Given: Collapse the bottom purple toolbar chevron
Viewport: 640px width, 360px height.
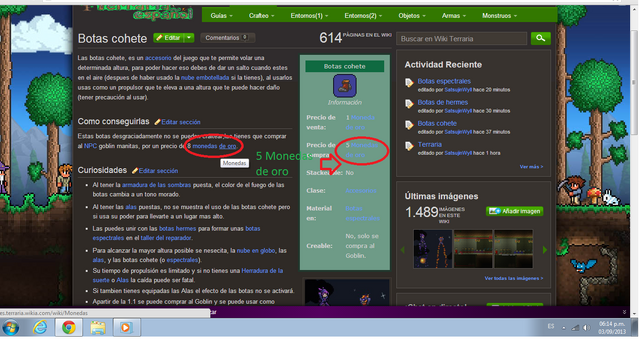Looking at the screenshot, I should [x=624, y=312].
